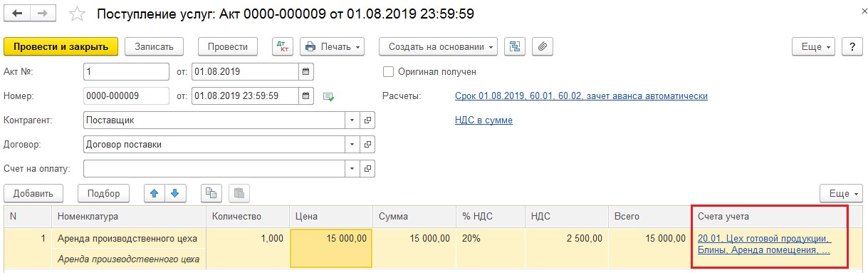This screenshot has height=273, width=868.
Task: Expand the Договор dropdown list
Action: click(352, 145)
